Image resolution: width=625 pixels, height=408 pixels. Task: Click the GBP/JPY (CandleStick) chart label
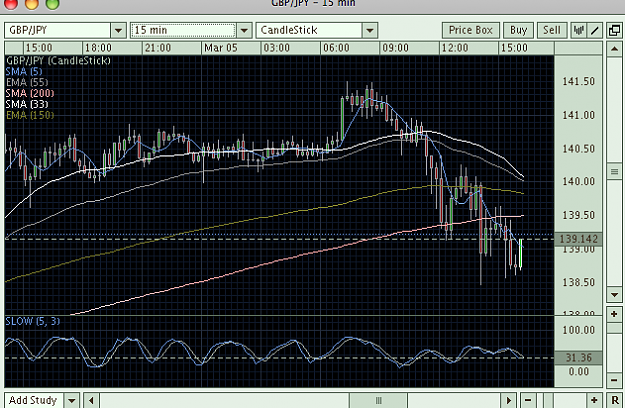[58, 61]
